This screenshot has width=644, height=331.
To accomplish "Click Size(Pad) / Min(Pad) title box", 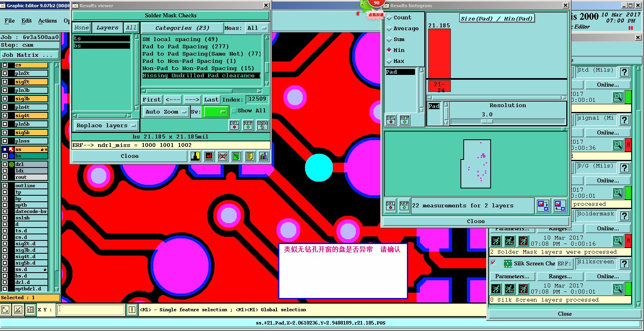I will click(x=497, y=19).
